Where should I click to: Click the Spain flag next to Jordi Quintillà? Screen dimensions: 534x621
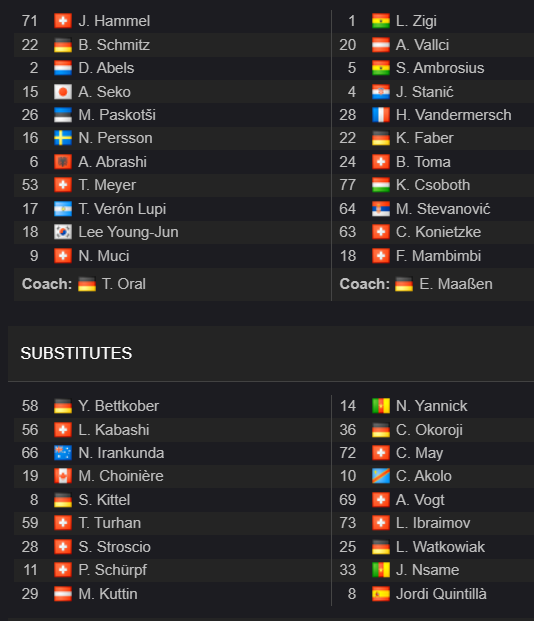click(x=381, y=594)
